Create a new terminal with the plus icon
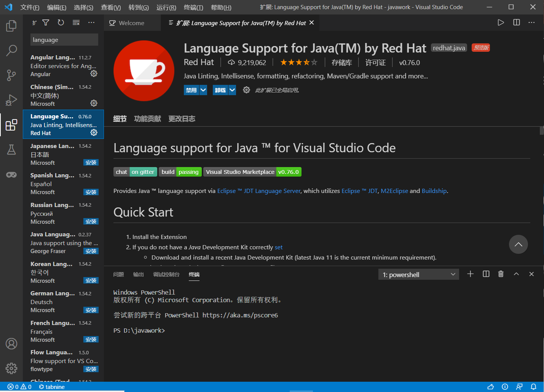This screenshot has width=544, height=392. point(470,274)
